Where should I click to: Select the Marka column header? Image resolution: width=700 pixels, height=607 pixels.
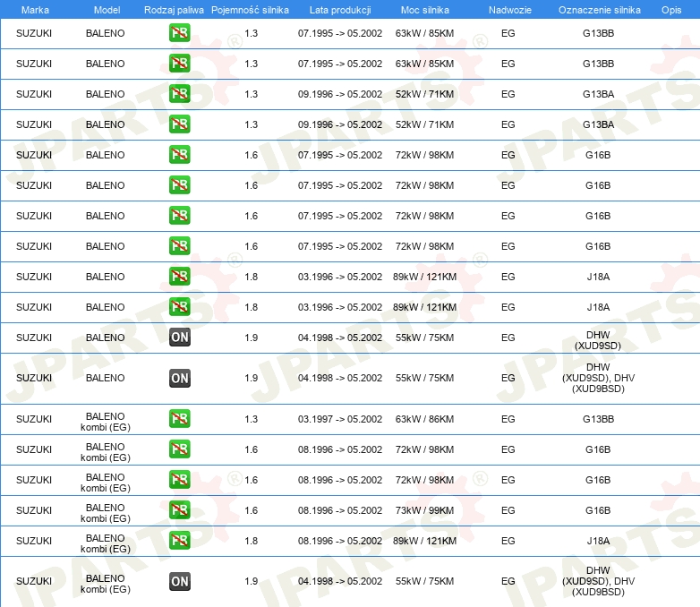click(x=35, y=10)
